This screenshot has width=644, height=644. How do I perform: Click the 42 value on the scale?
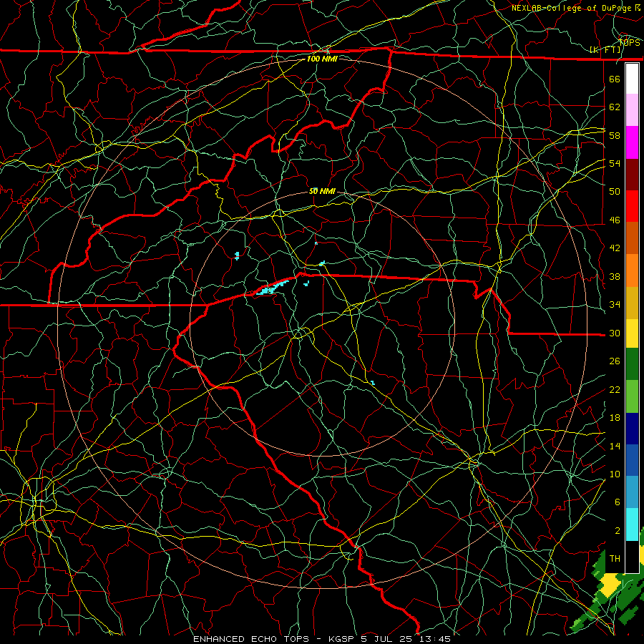(615, 248)
